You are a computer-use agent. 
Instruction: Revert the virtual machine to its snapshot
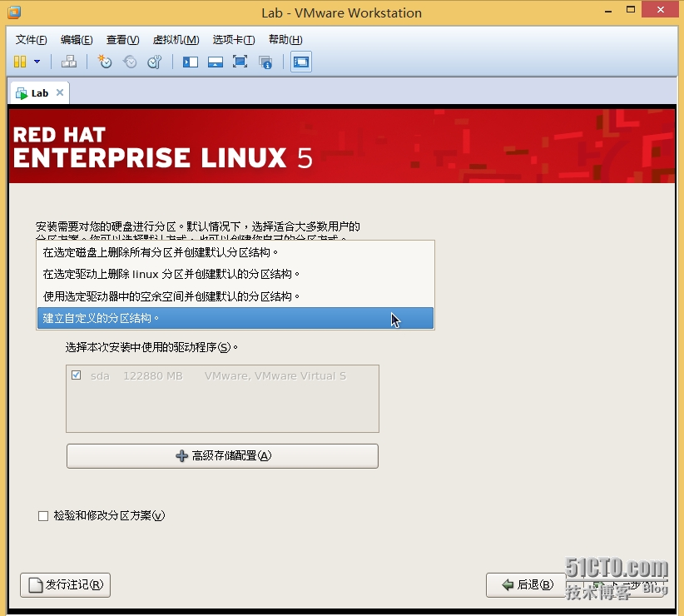pyautogui.click(x=130, y=62)
